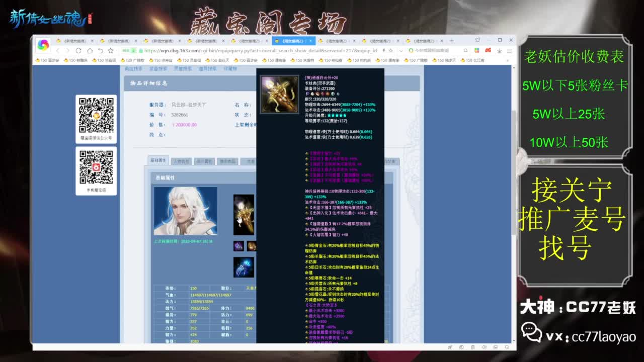The width and height of the screenshot is (644, 362).
Task: Click the address bar URL field
Action: [x=252, y=51]
